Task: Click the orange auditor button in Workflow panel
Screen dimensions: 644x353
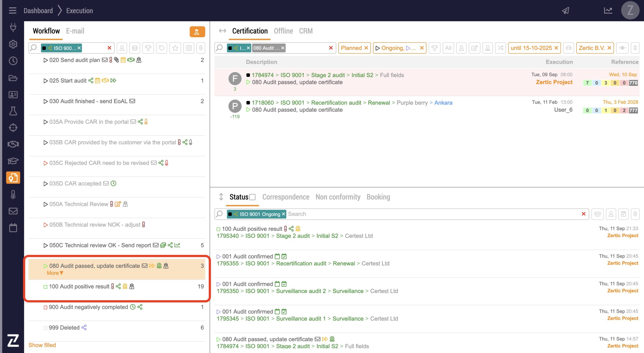Action: click(x=197, y=32)
